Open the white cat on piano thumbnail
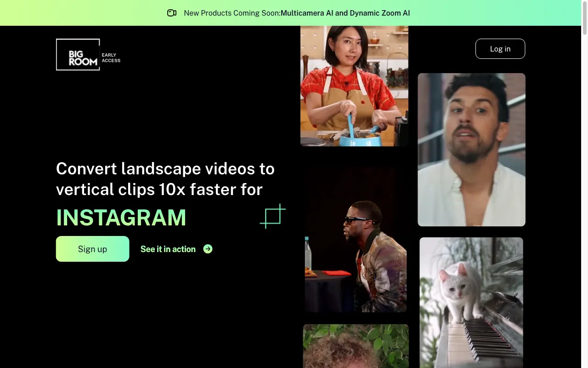588x368 pixels. (471, 303)
